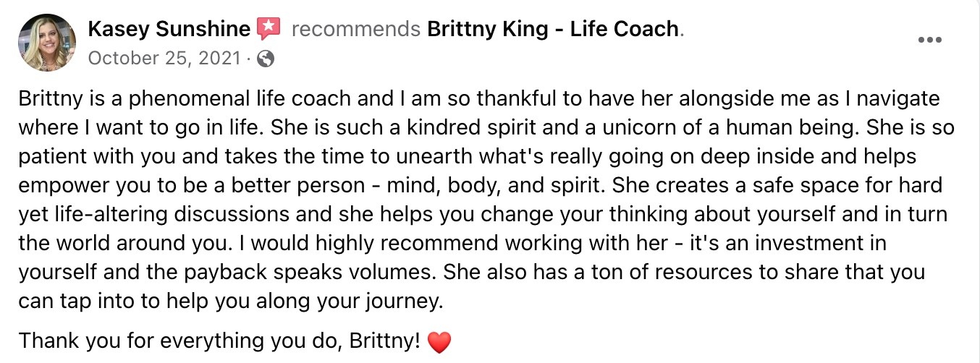Click the red recommendation star badge

(269, 29)
